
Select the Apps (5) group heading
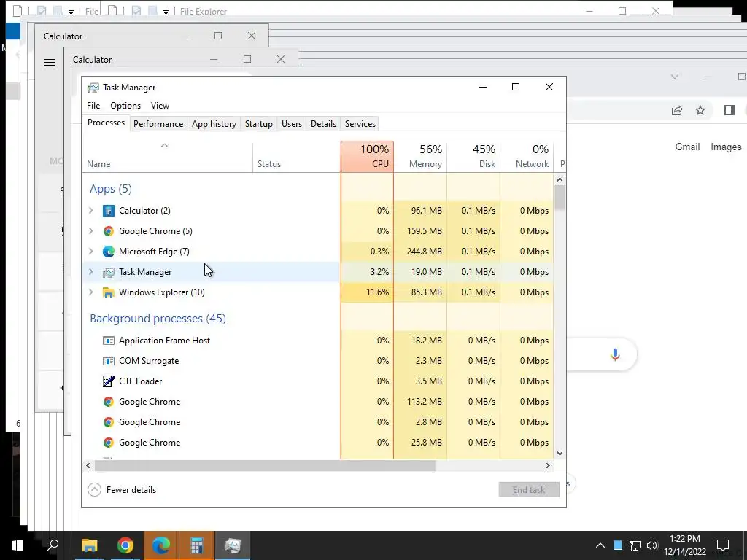tap(111, 189)
